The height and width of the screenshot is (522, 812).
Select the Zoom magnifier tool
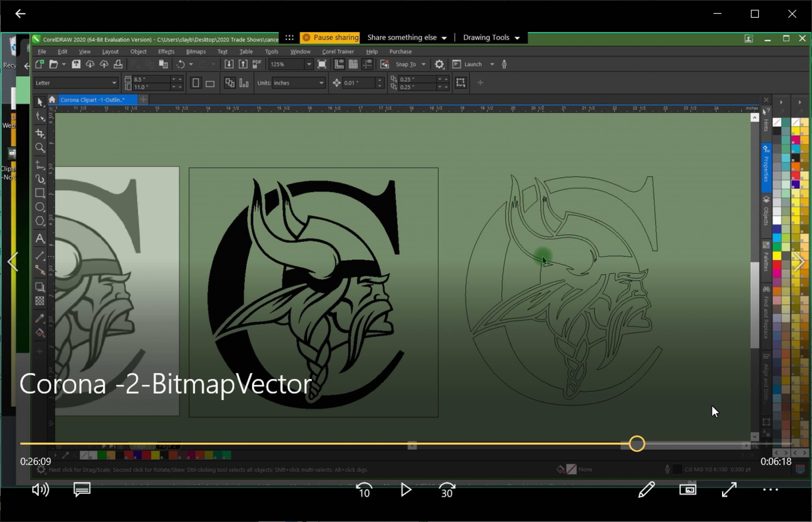tap(40, 148)
